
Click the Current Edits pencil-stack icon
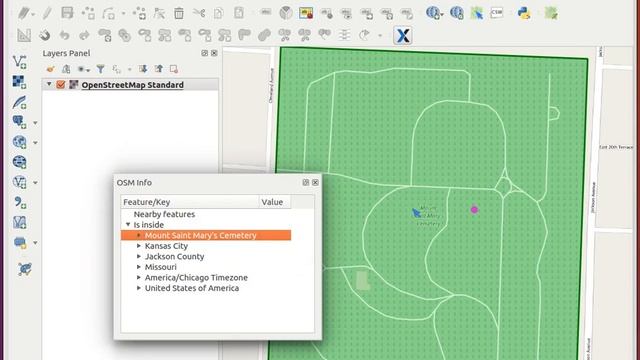pyautogui.click(x=24, y=13)
